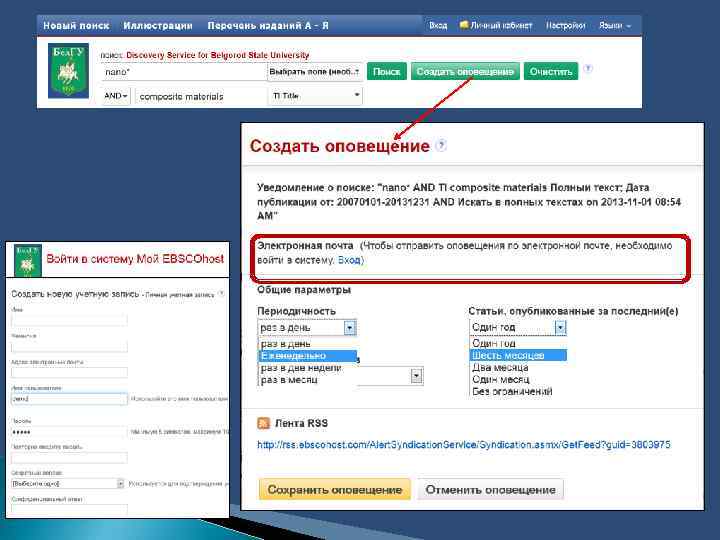
Task: Click the first name input field
Action: [69, 320]
